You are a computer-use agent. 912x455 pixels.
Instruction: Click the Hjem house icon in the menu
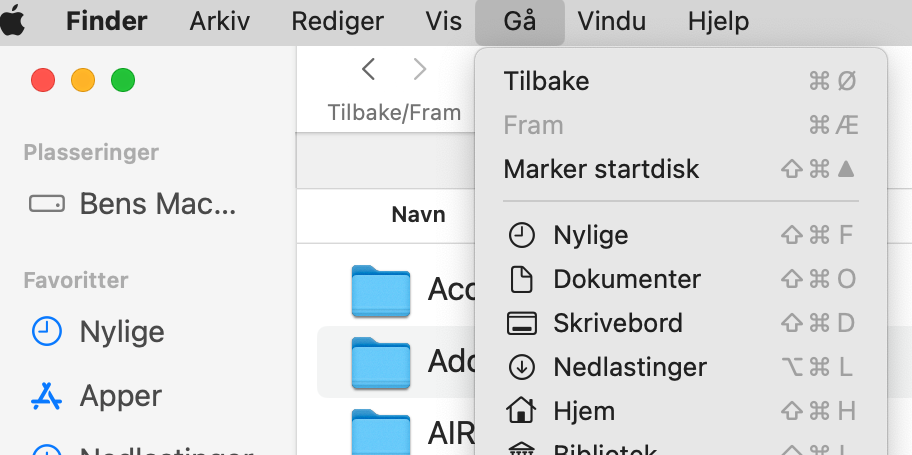[x=522, y=410]
